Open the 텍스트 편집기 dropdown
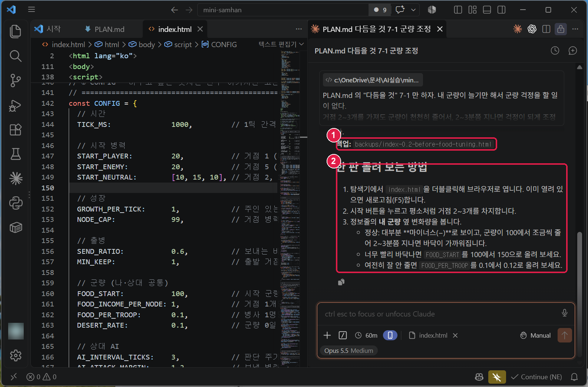 coord(281,44)
